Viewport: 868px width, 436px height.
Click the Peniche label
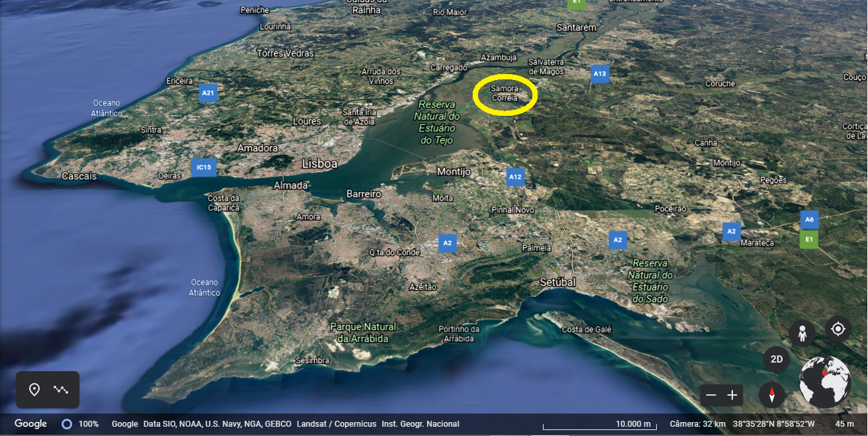[x=255, y=10]
